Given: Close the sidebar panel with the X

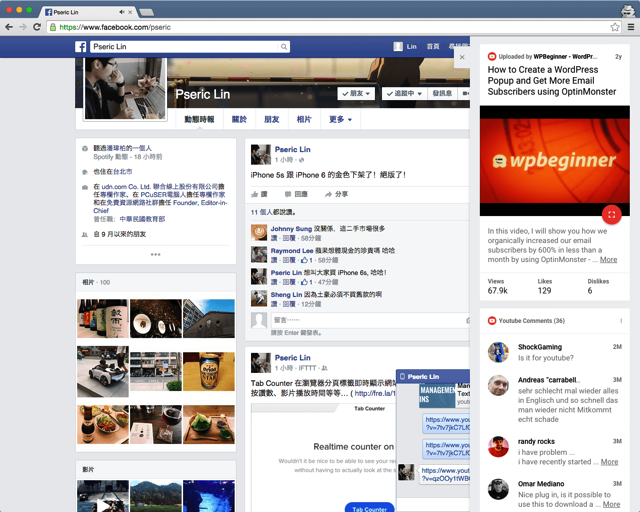Looking at the screenshot, I should pyautogui.click(x=462, y=57).
